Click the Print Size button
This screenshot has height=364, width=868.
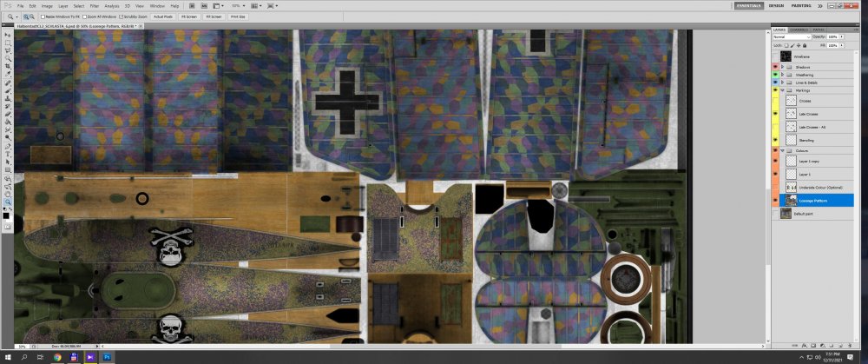(238, 17)
